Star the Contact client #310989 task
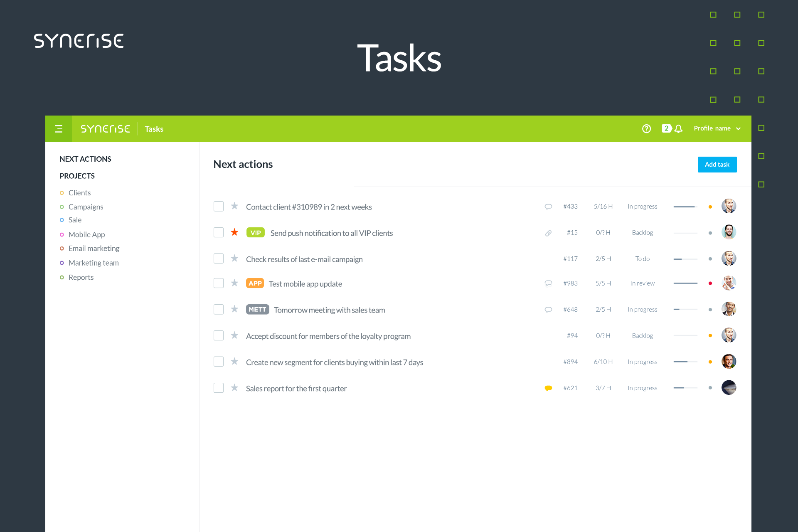The width and height of the screenshot is (798, 532). point(234,206)
